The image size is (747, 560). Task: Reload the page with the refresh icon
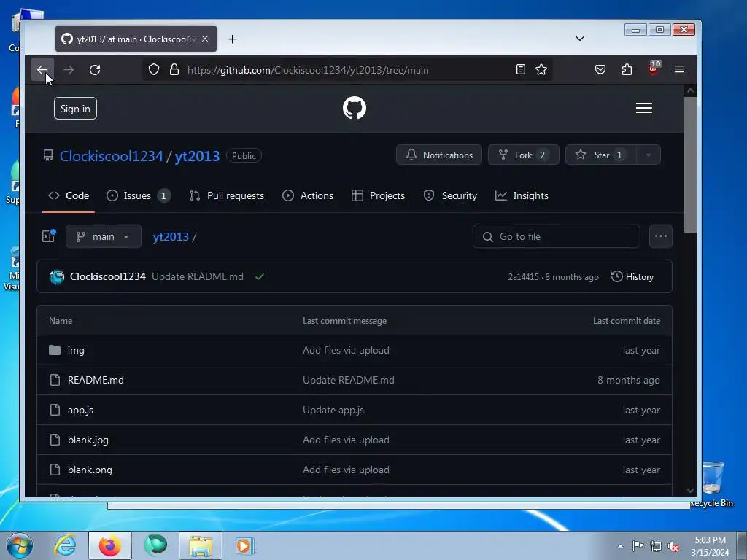(x=95, y=70)
